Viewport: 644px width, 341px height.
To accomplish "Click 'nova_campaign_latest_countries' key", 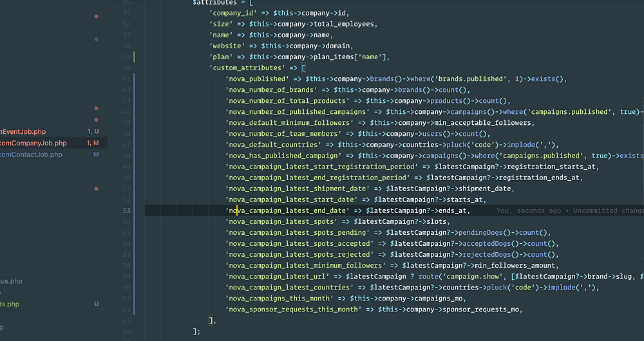I will point(290,287).
